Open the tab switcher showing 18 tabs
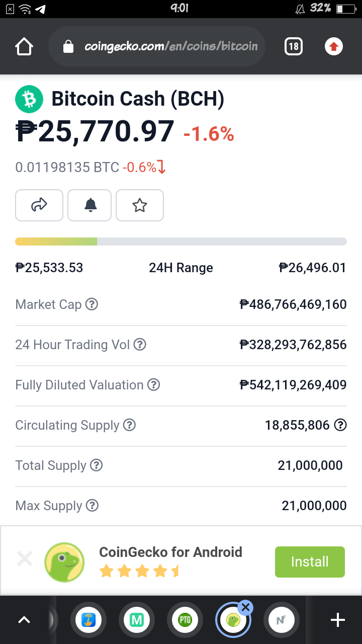This screenshot has height=644, width=362. click(x=294, y=47)
